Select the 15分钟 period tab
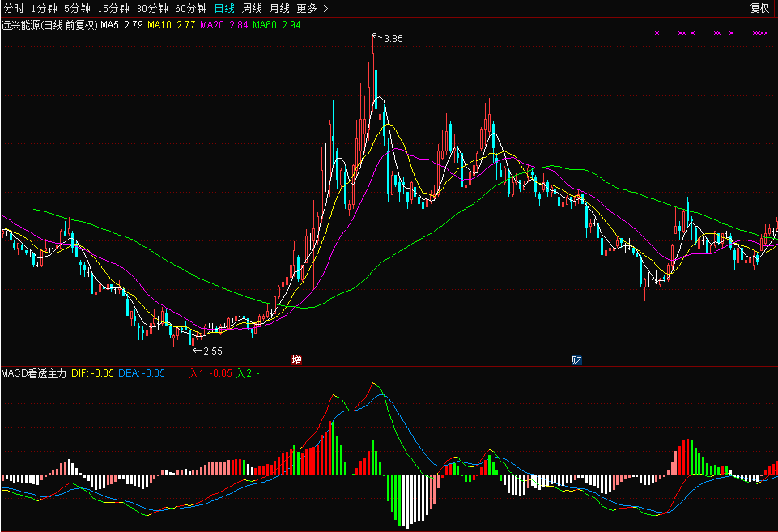This screenshot has height=532, width=778. click(113, 8)
